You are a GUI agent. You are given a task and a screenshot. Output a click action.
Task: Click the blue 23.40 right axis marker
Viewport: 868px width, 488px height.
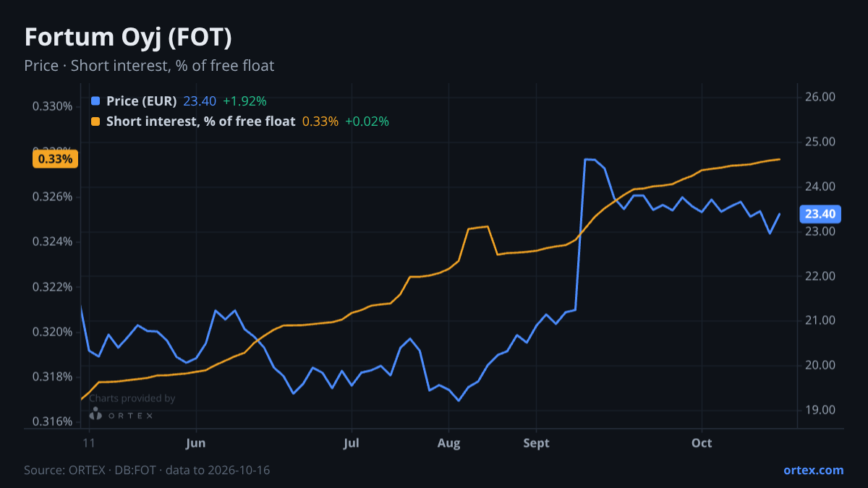tap(820, 214)
